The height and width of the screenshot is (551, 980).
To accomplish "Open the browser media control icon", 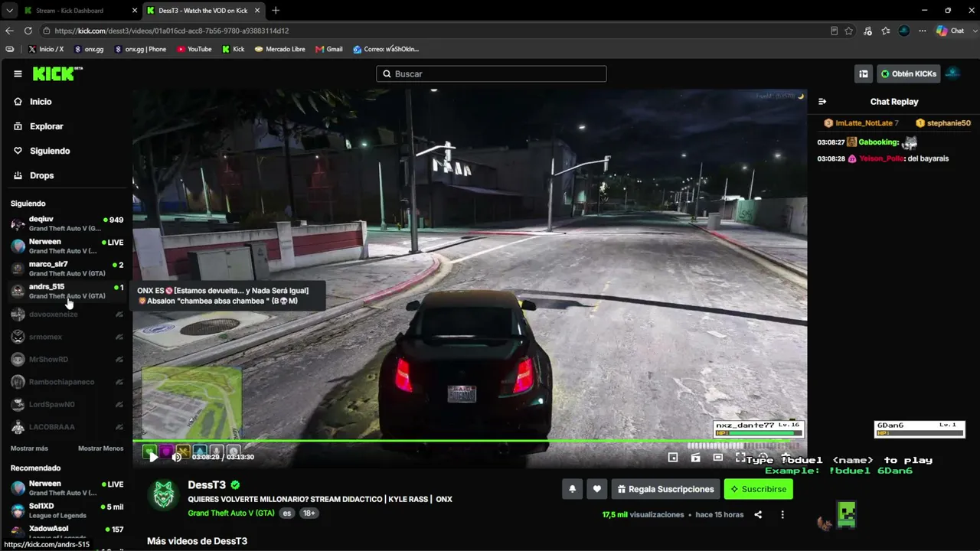I will click(x=867, y=31).
